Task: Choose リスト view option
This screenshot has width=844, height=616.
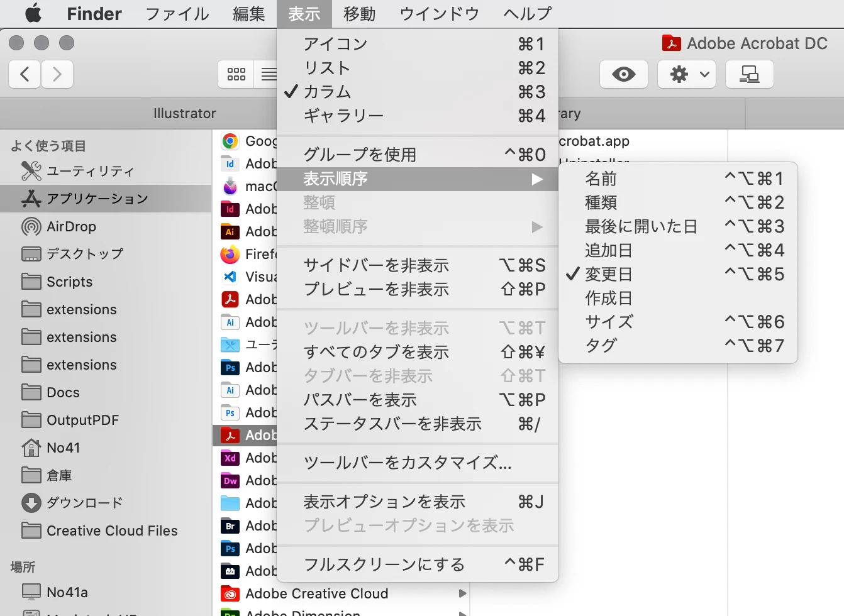Action: coord(418,68)
